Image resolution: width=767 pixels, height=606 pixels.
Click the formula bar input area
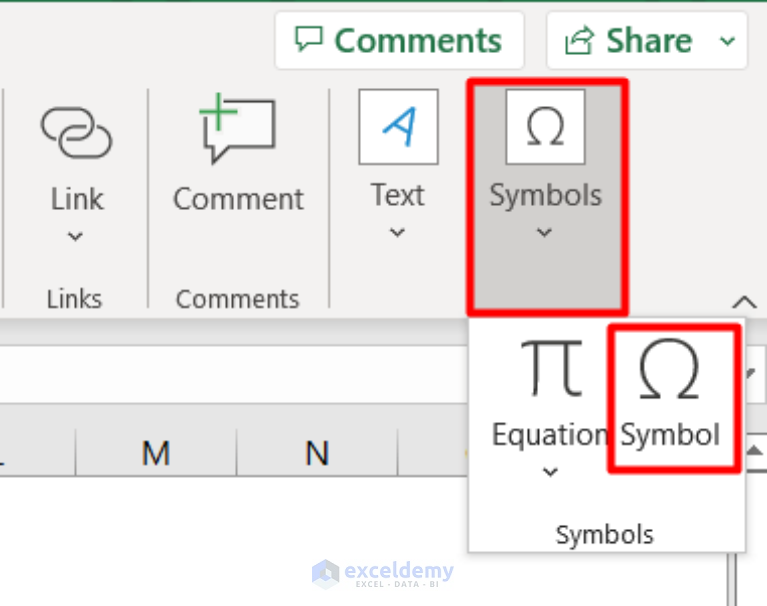pyautogui.click(x=234, y=375)
